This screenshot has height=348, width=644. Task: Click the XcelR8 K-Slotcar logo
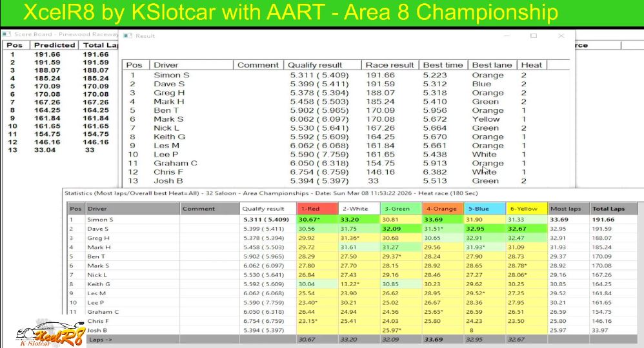point(50,334)
